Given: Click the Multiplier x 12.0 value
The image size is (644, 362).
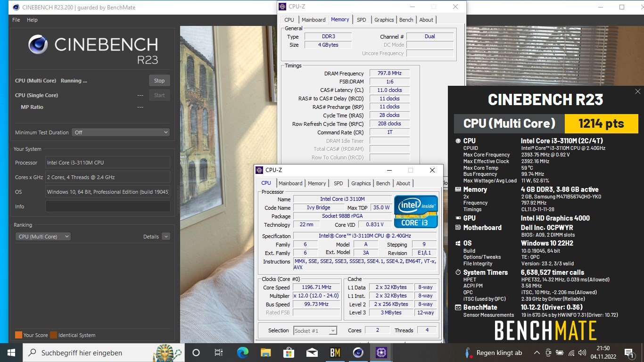Looking at the screenshot, I should (316, 296).
